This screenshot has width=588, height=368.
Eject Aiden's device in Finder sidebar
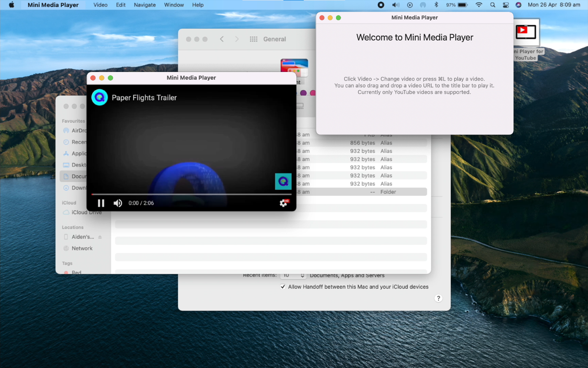pyautogui.click(x=100, y=237)
